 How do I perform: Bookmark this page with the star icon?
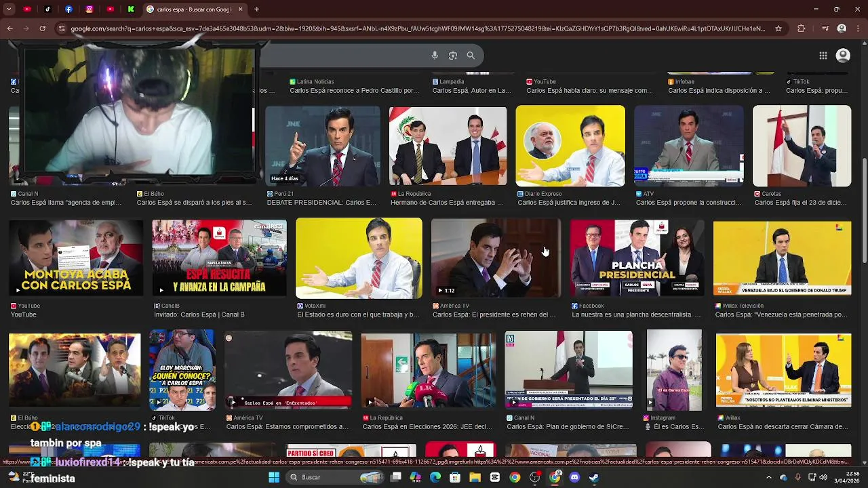[x=778, y=28]
